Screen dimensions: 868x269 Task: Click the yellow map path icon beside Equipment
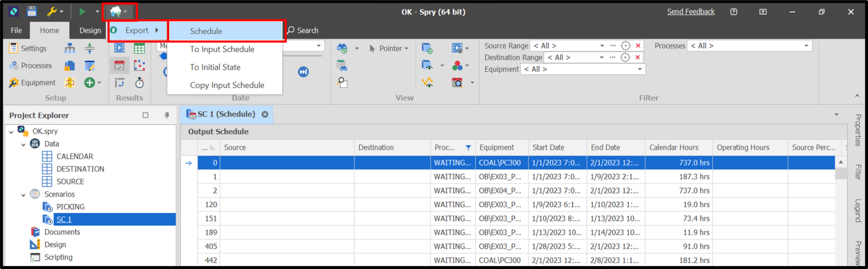coord(70,83)
